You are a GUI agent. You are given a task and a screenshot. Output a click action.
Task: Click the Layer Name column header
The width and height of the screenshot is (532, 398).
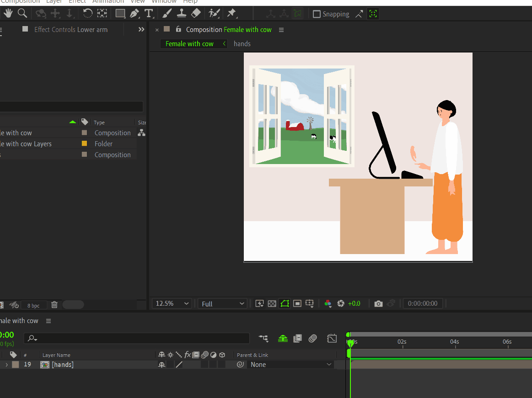click(56, 355)
